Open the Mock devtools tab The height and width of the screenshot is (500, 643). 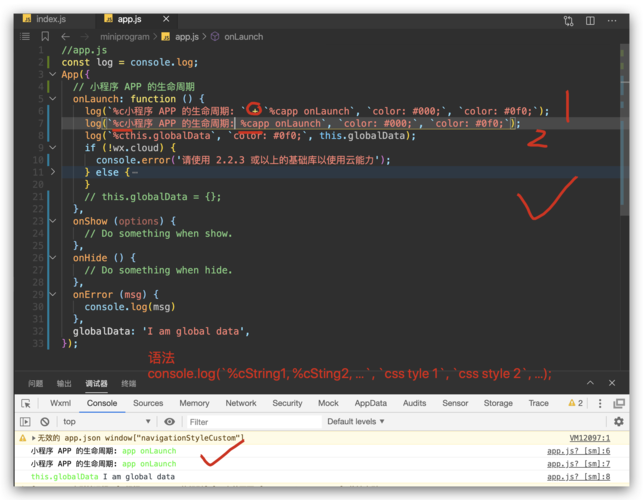tap(328, 403)
